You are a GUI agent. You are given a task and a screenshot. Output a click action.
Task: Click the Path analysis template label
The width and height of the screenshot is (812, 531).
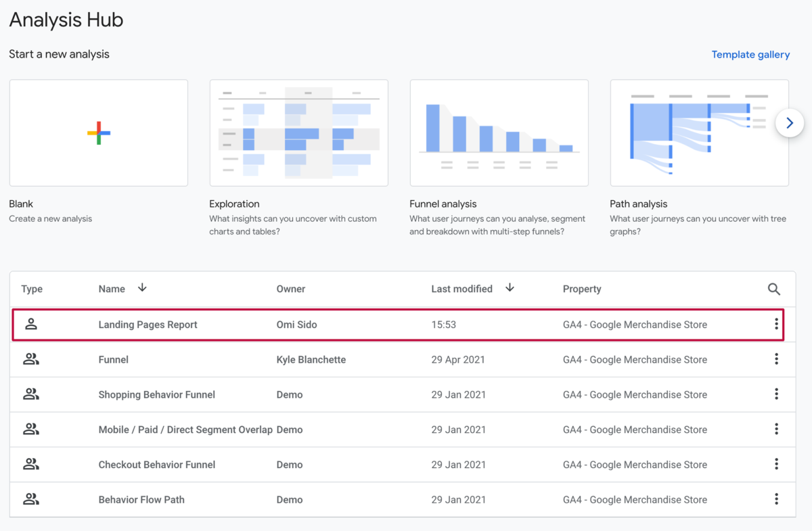click(638, 204)
